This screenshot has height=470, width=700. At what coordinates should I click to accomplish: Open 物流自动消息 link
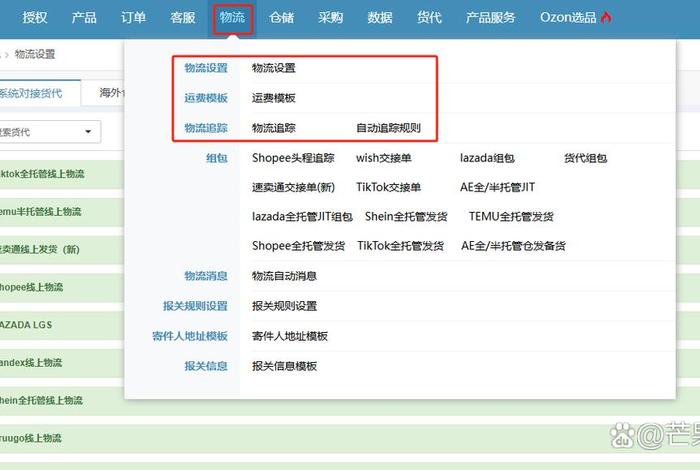(284, 276)
